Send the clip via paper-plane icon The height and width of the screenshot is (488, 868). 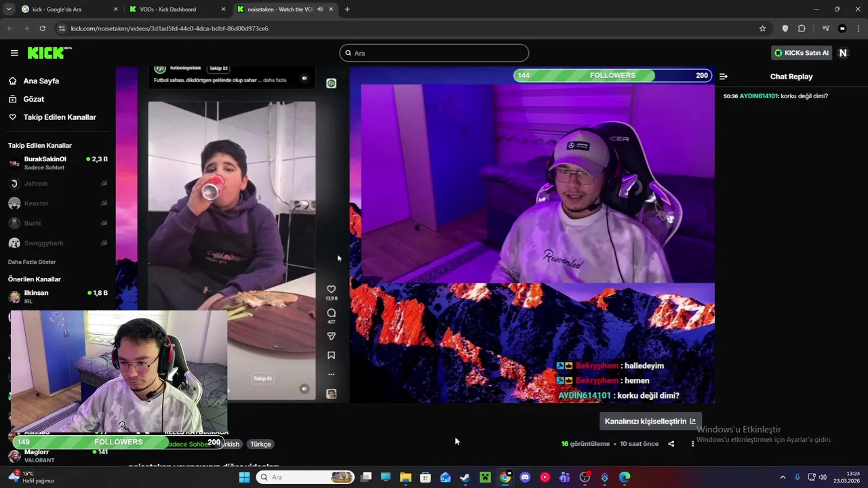pos(331,336)
